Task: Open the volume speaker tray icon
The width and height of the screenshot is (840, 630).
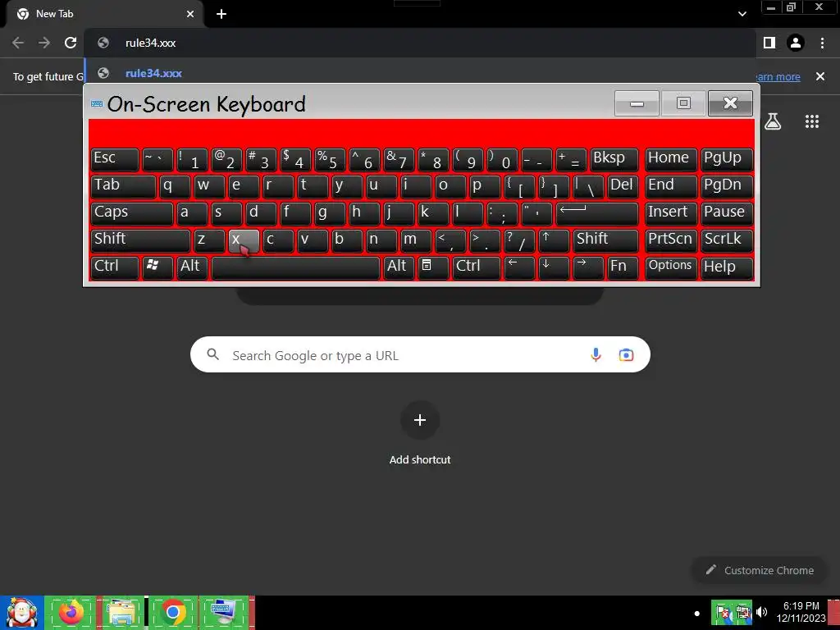Action: tap(762, 612)
